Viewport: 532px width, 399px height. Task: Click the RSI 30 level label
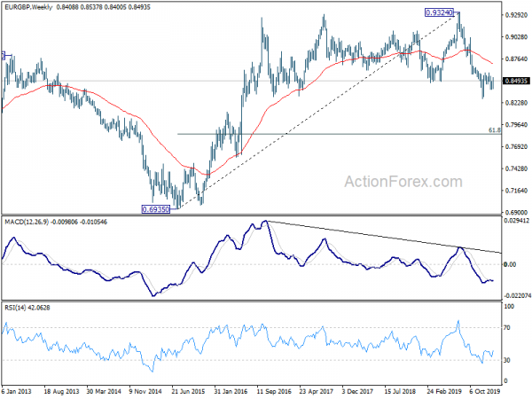click(507, 360)
